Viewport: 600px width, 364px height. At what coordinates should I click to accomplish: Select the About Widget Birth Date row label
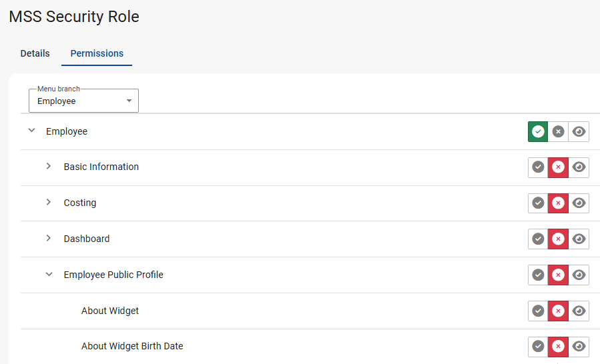click(x=132, y=346)
